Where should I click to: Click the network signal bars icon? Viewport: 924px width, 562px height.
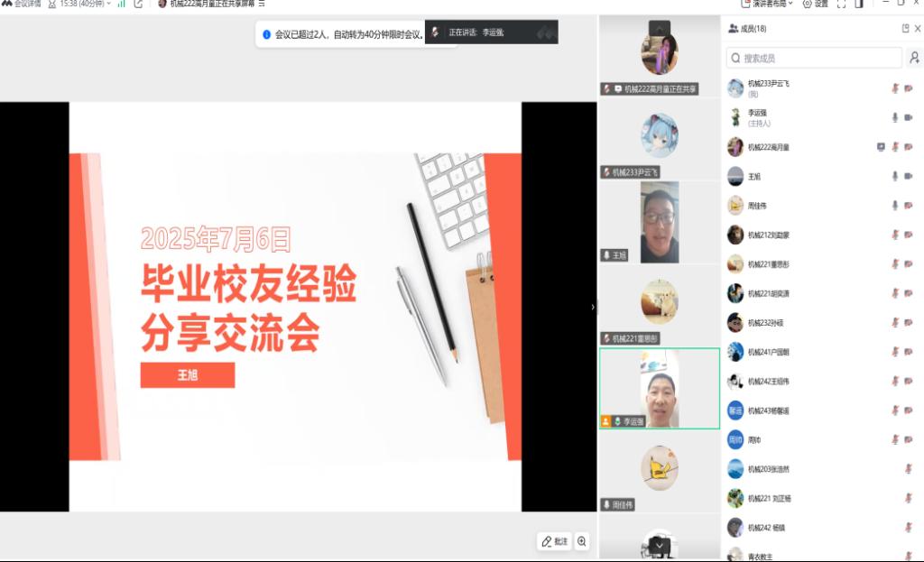click(x=121, y=4)
